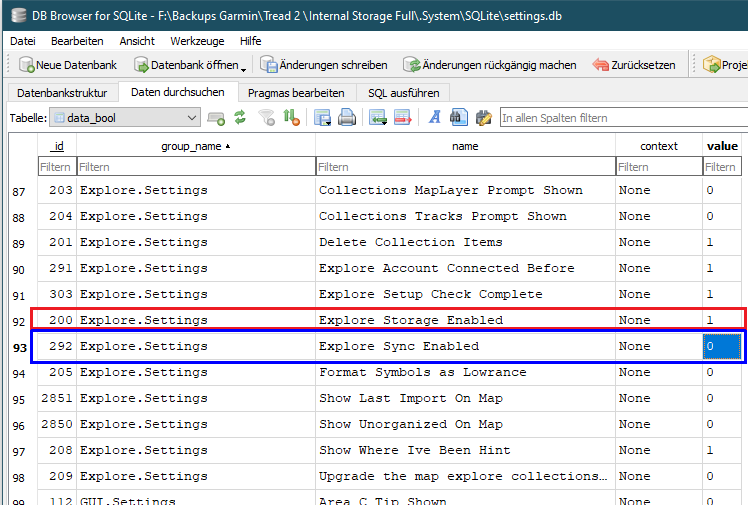Screen dimensions: 748x511
Task: Click the cell 'Show Where Ive Been Hint'
Action: pos(465,450)
